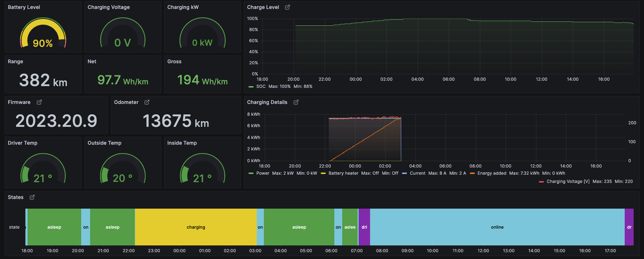
Task: Open the Charging Details panel external link icon
Action: coord(296,102)
